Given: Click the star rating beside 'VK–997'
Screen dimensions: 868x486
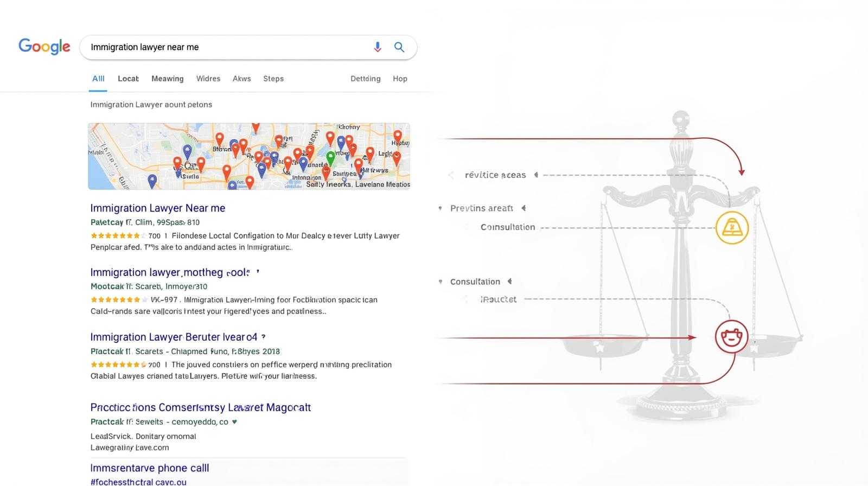Looking at the screenshot, I should click(118, 300).
